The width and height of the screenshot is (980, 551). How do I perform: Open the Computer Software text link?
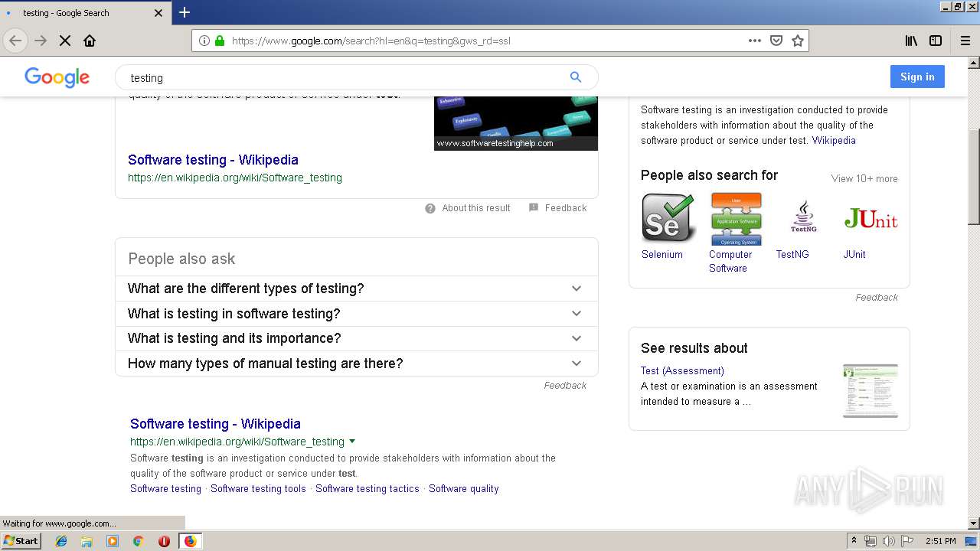730,262
